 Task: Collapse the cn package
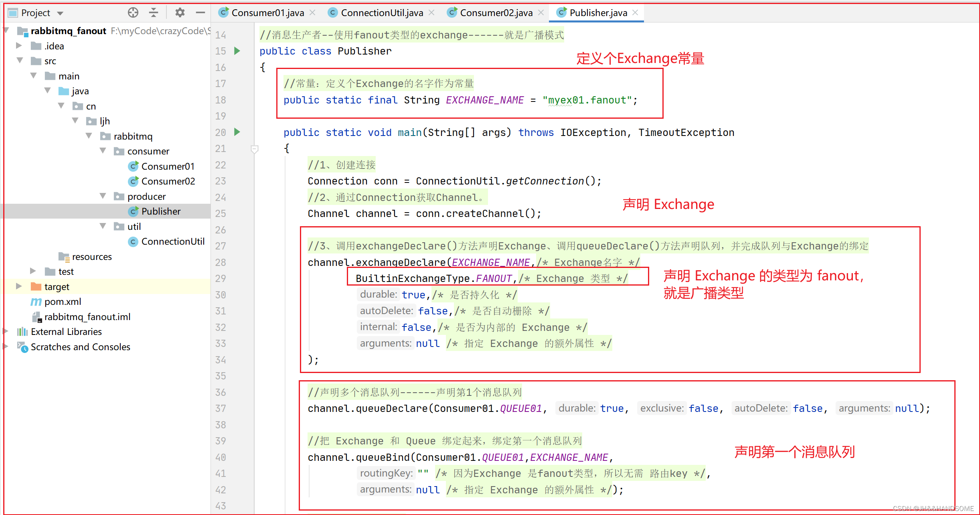[x=61, y=106]
